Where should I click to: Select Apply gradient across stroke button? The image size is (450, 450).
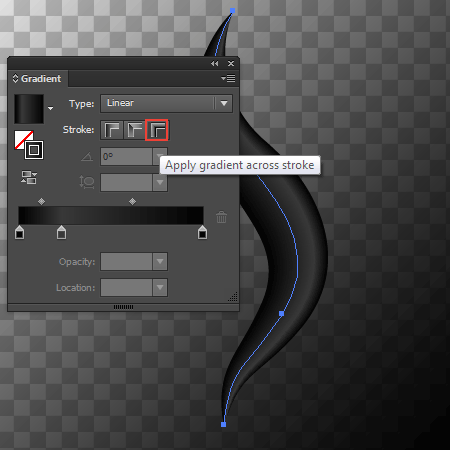tap(157, 130)
